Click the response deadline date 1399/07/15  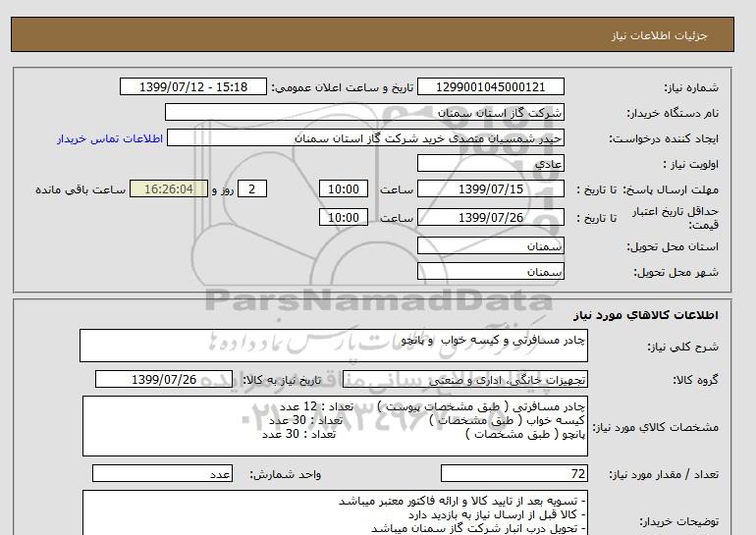(x=490, y=188)
